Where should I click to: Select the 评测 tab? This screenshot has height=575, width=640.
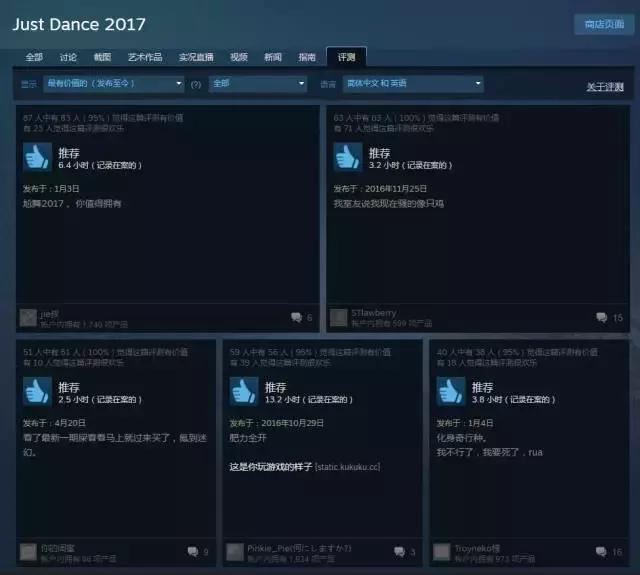tap(346, 57)
